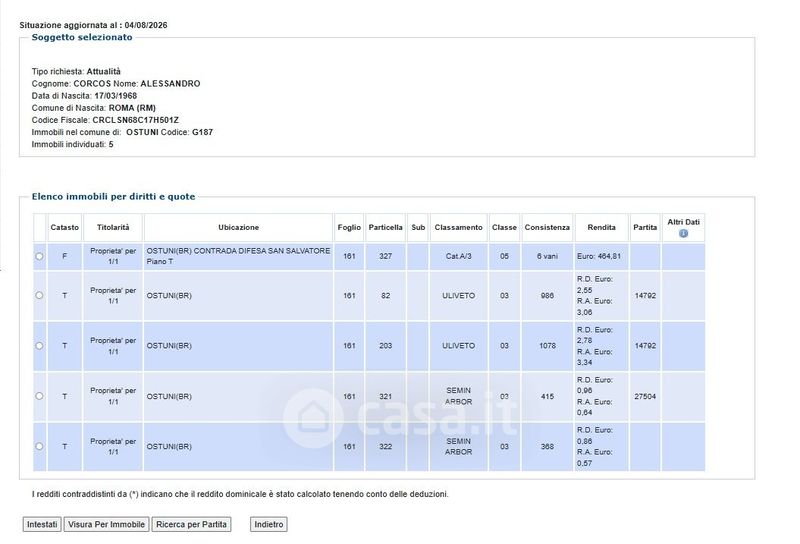Click consistenza value 1078
This screenshot has height=544, width=800.
tap(547, 345)
